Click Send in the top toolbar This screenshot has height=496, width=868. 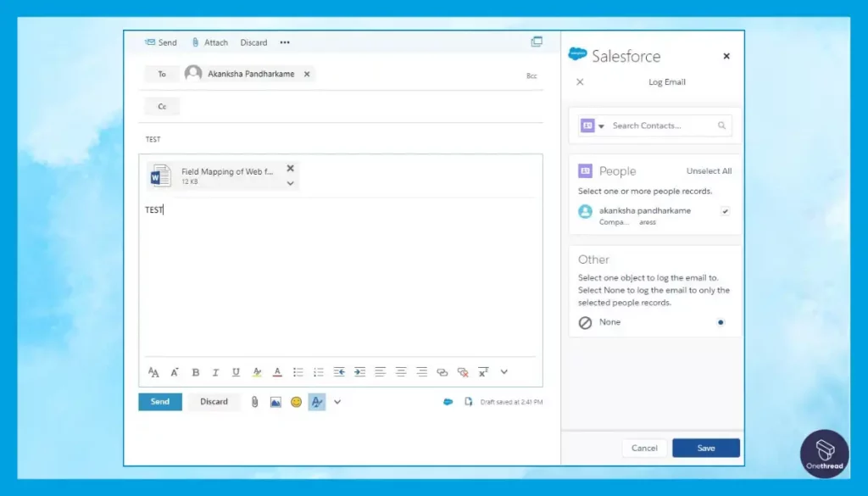click(160, 42)
